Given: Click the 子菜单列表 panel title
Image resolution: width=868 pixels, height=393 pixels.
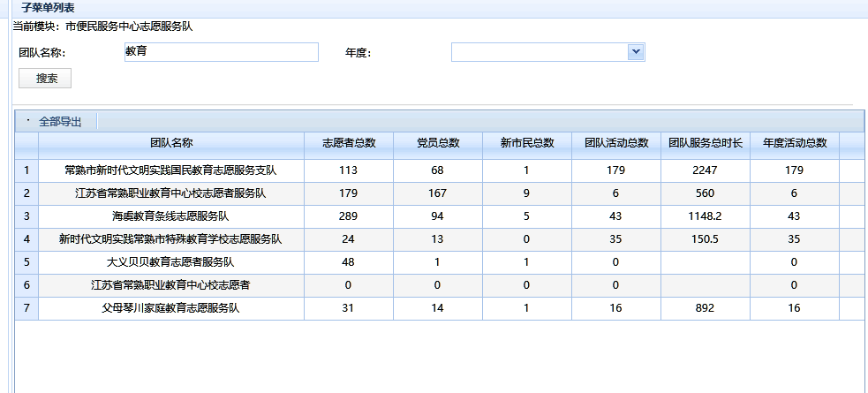Looking at the screenshot, I should 48,8.
